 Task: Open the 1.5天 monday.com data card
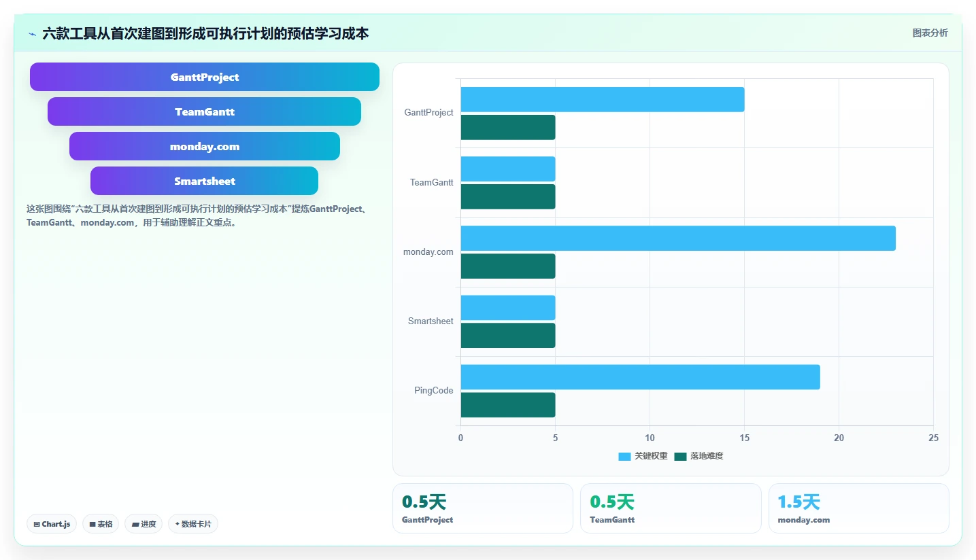point(859,508)
